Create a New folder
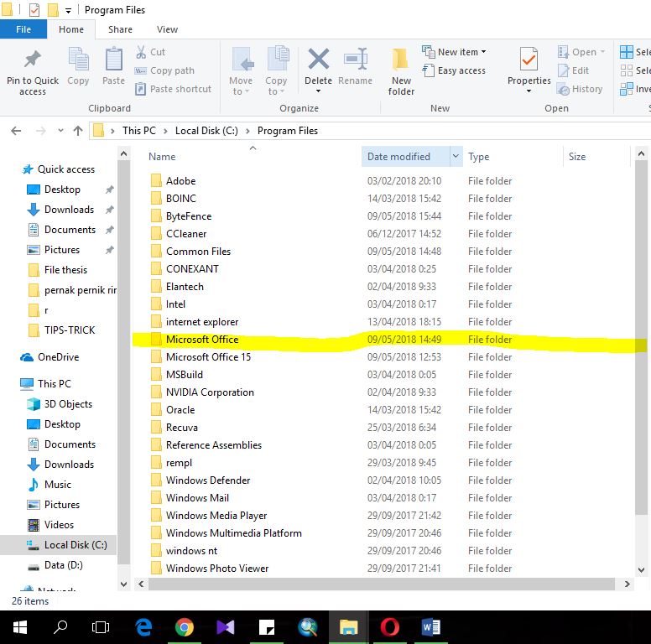Screen dimensions: 651x644 (x=401, y=71)
